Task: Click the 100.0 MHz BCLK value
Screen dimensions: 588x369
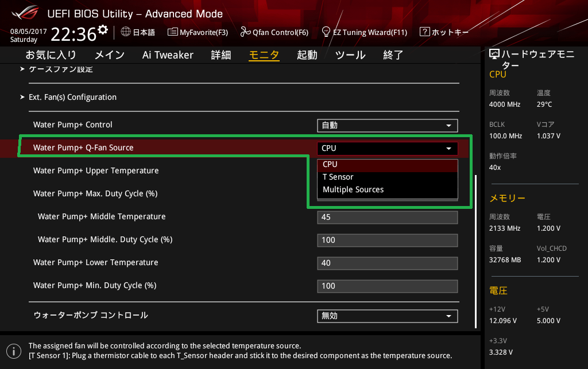Action: tap(505, 136)
